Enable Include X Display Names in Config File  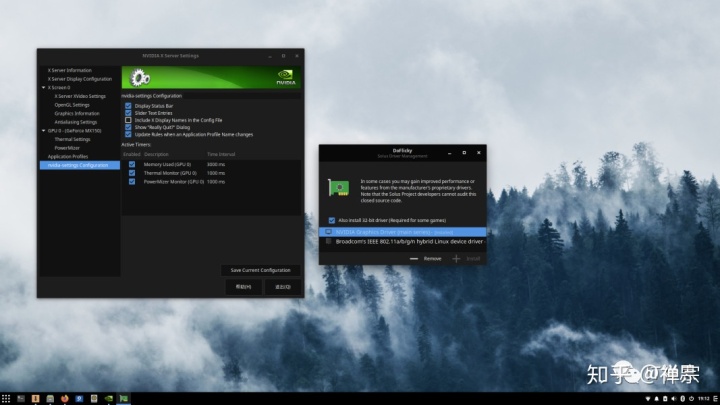[128, 120]
